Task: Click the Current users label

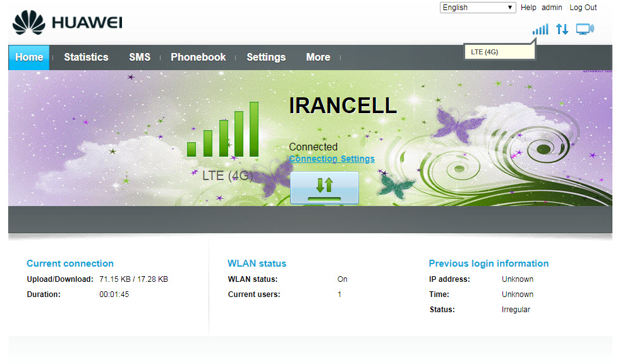Action: click(254, 294)
